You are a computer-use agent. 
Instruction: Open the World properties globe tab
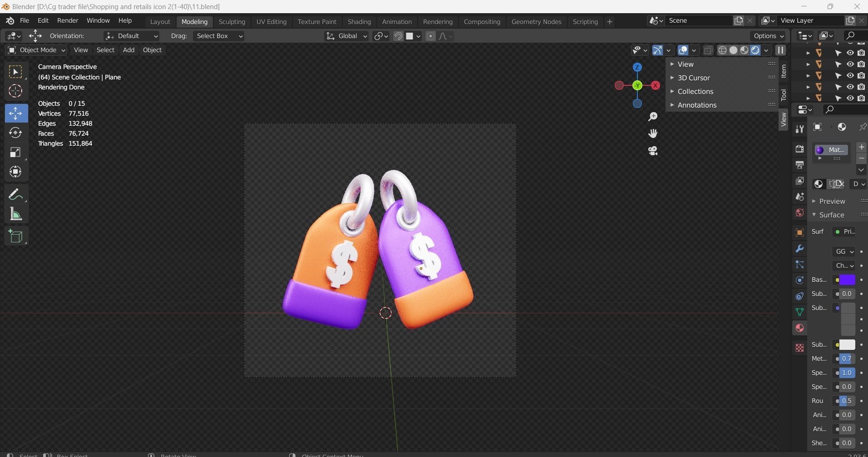pyautogui.click(x=799, y=212)
